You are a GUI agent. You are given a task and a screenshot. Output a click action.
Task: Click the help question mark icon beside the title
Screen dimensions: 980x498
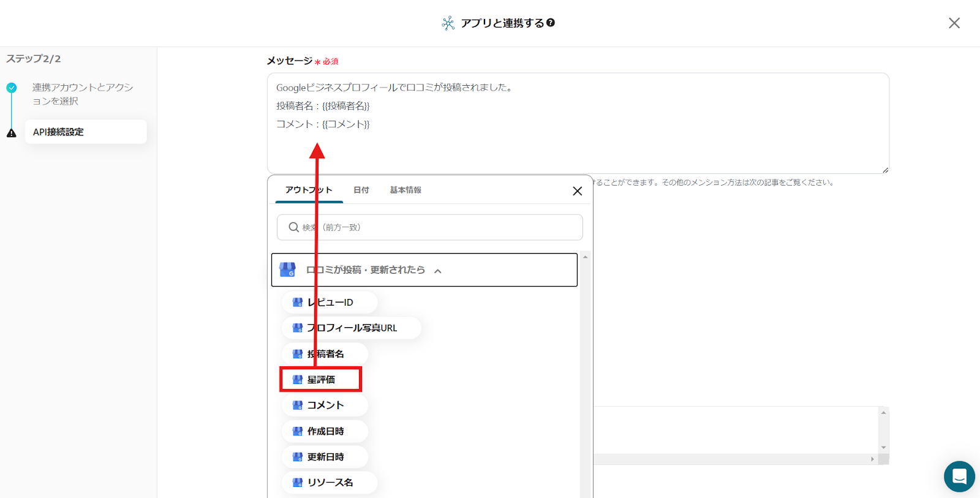click(551, 23)
